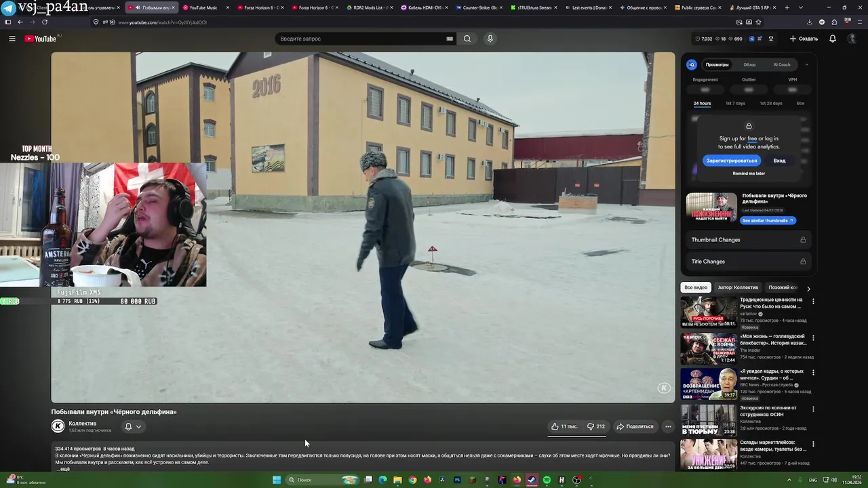
Task: Click the main video player area
Action: [x=363, y=227]
